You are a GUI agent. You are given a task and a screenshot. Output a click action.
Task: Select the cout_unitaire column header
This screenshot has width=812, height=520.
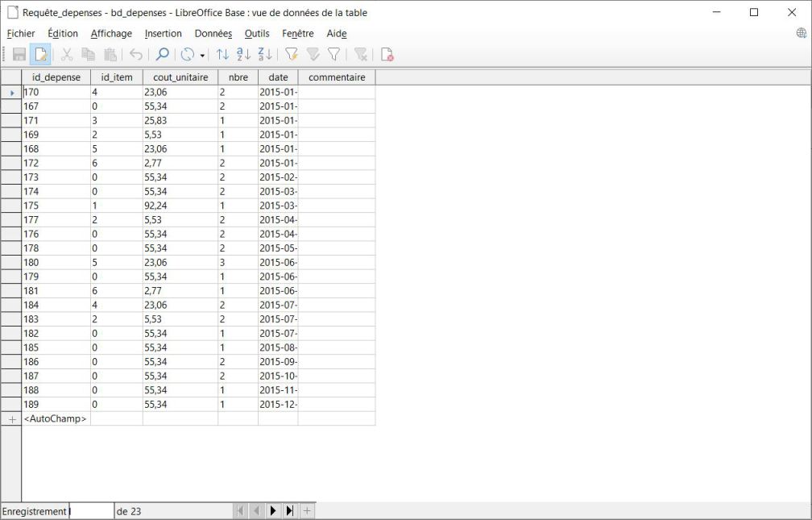(x=180, y=77)
